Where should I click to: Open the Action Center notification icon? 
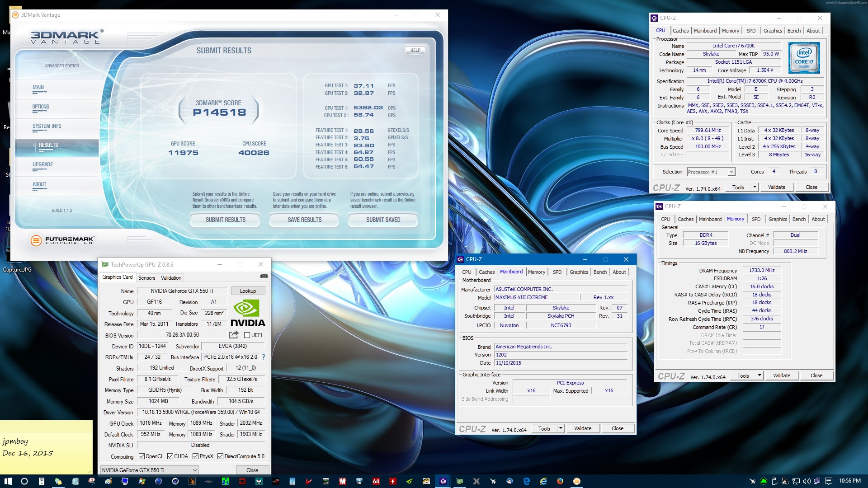pyautogui.click(x=829, y=481)
